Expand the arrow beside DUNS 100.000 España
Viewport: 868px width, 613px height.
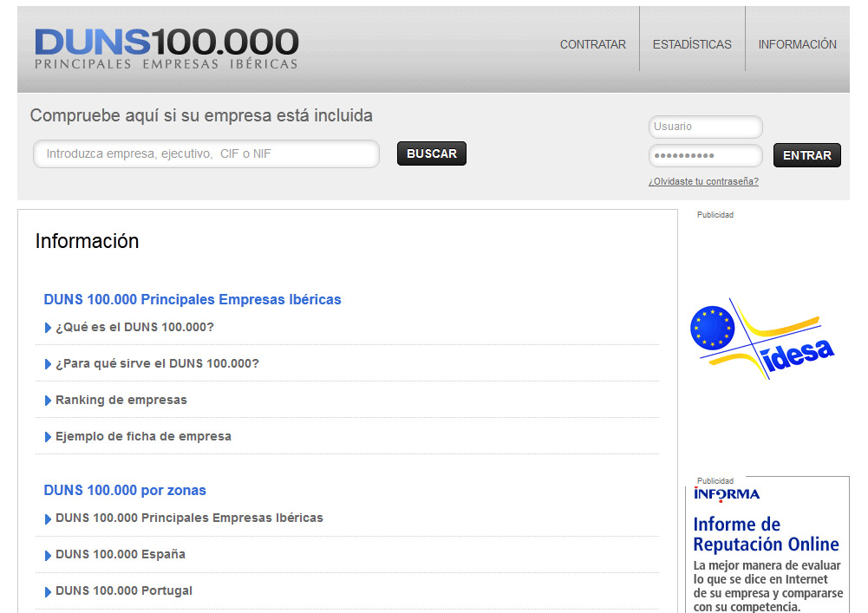click(x=48, y=556)
